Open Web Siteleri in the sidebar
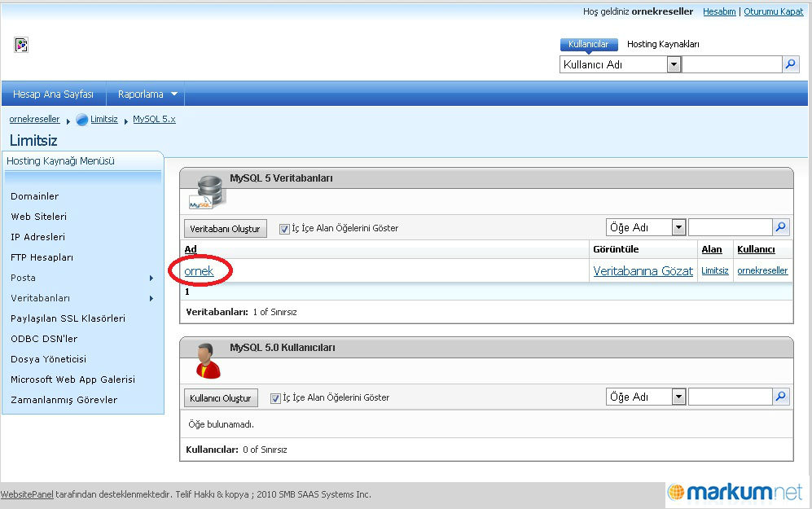This screenshot has width=812, height=509. tap(39, 217)
